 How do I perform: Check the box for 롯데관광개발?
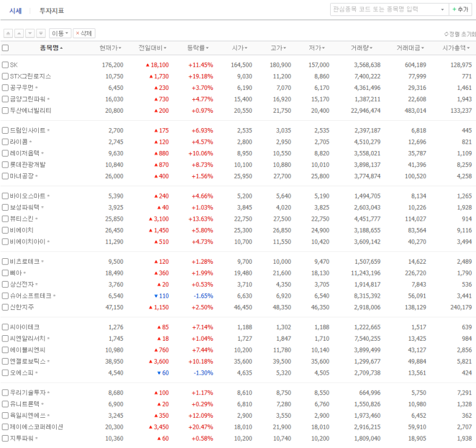[5, 165]
